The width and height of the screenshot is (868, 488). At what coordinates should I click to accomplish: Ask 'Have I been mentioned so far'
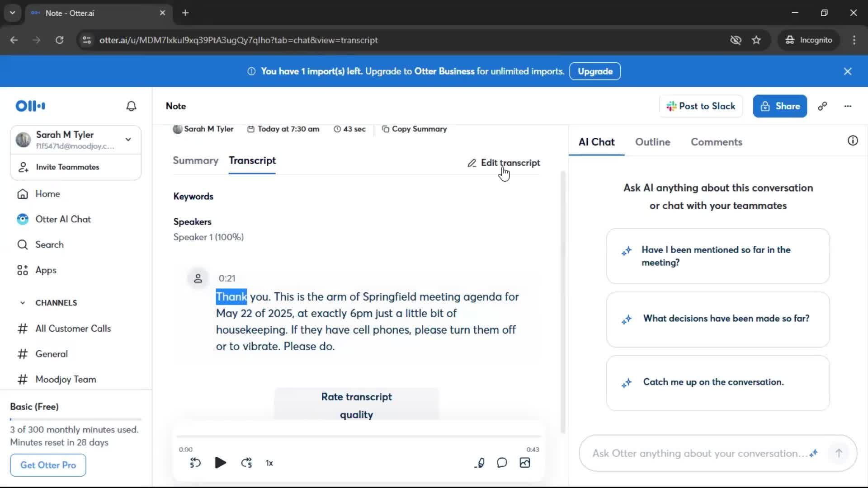(718, 256)
